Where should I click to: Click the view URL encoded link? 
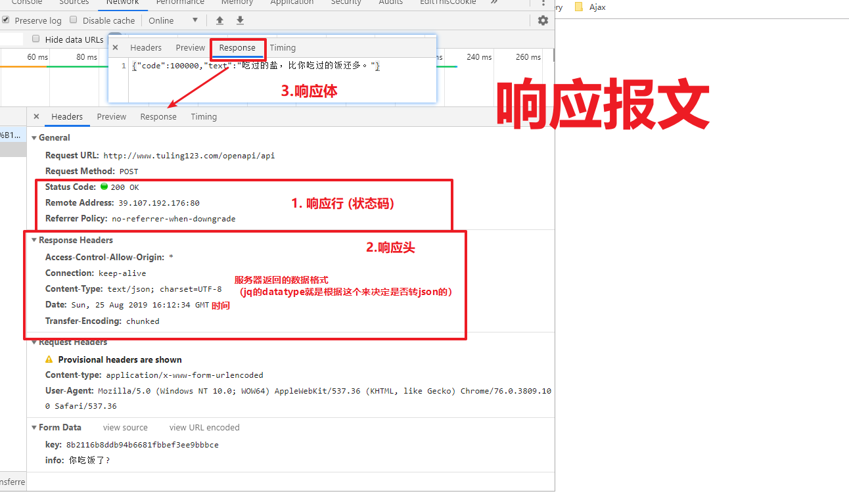(x=204, y=427)
